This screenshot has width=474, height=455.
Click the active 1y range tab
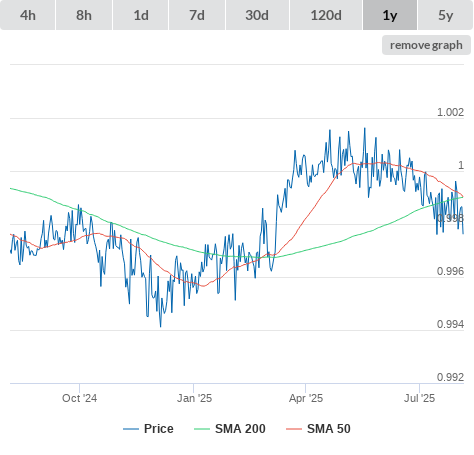[x=390, y=15]
